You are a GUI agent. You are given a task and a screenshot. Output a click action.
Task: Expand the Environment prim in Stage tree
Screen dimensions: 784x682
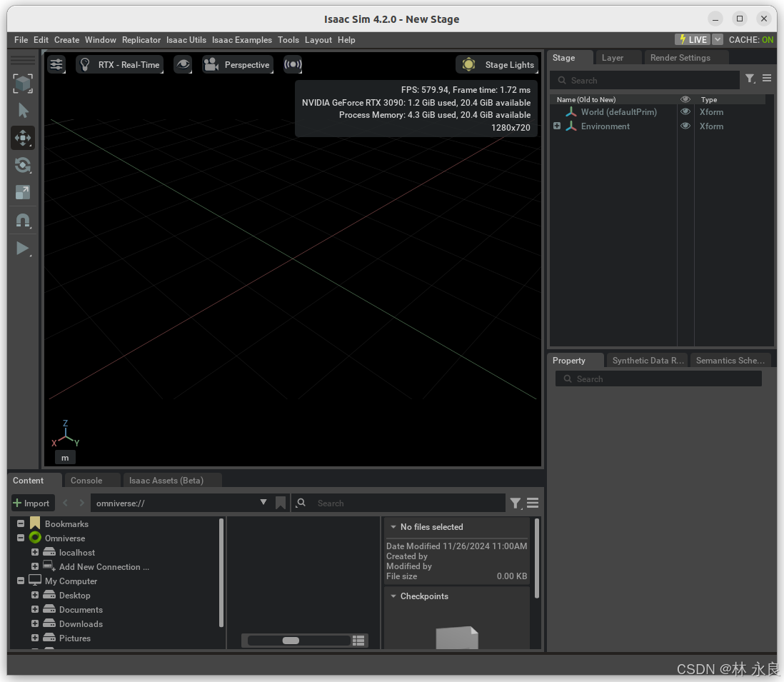click(x=556, y=126)
